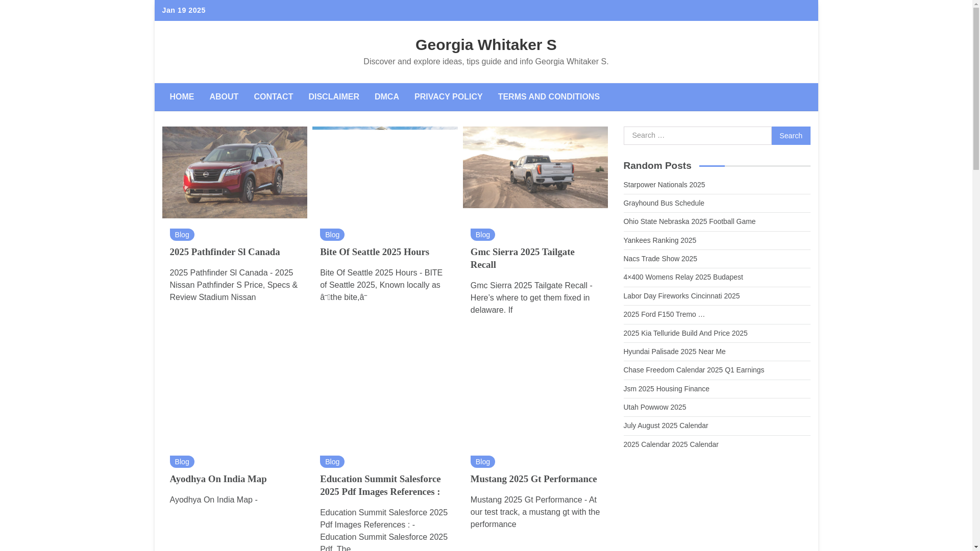Image resolution: width=980 pixels, height=551 pixels.
Task: Open the Georgia Whitaker S site title
Action: [485, 45]
